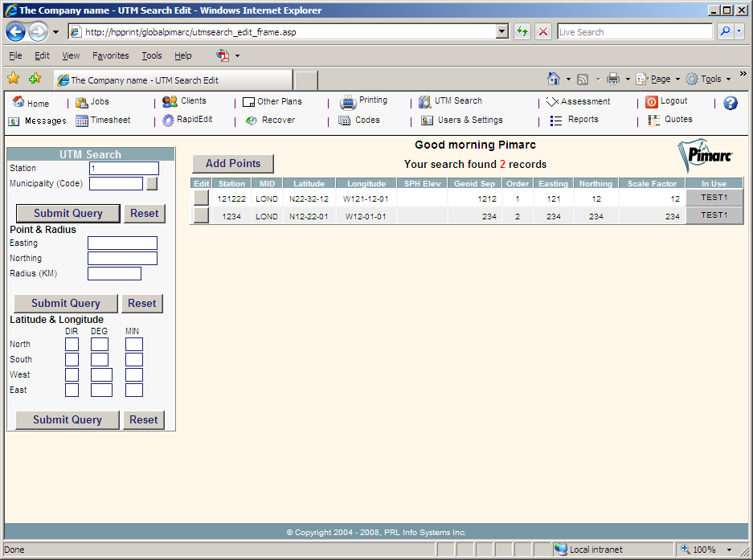Submit the Point & Radius query
This screenshot has width=753, height=560.
click(66, 304)
